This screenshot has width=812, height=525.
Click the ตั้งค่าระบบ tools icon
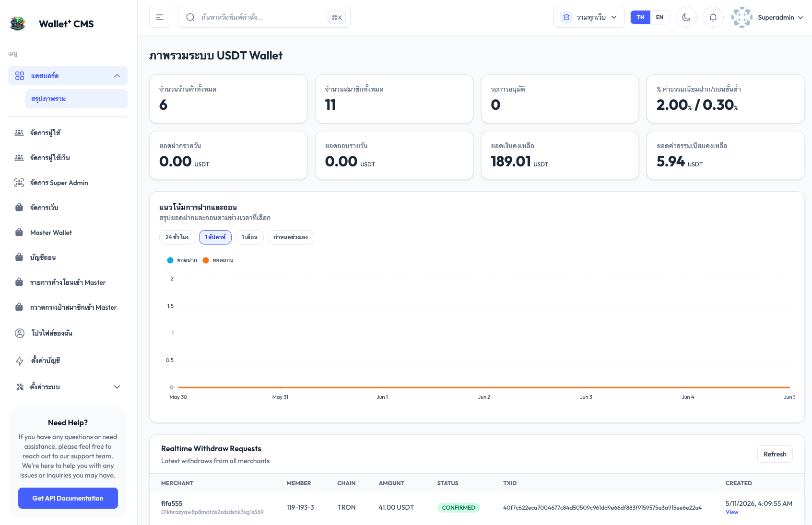20,387
